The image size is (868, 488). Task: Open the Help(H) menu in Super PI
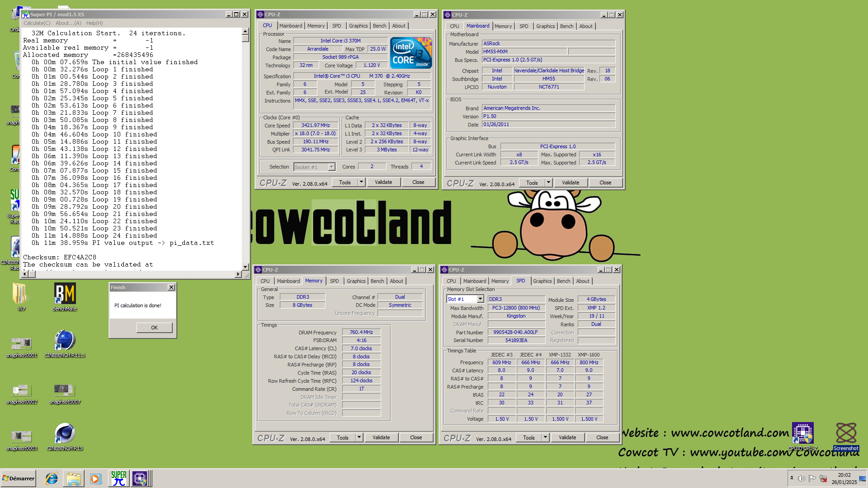(94, 23)
